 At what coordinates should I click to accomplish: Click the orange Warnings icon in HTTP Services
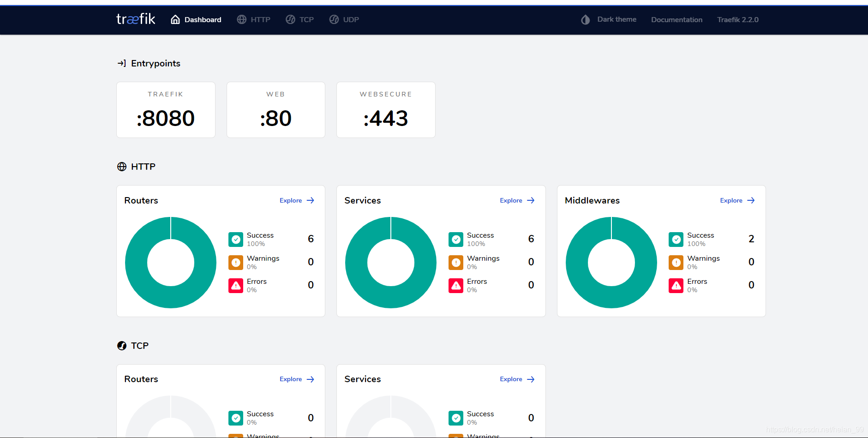click(x=456, y=262)
